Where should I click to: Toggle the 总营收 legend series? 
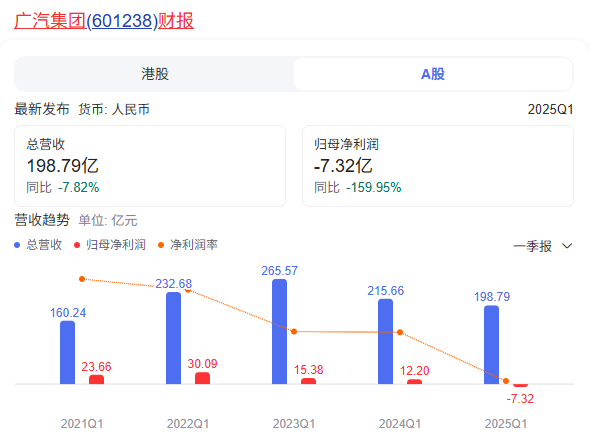coord(38,245)
